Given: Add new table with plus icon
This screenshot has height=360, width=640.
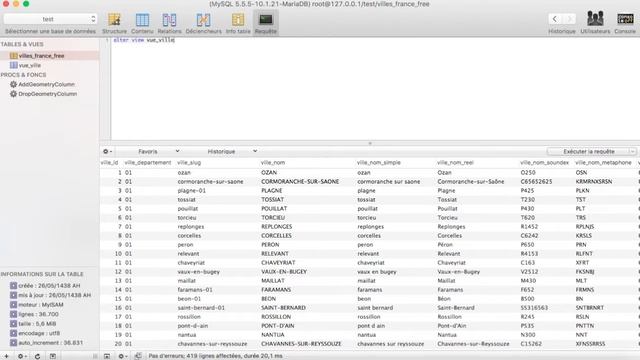Looking at the screenshot, I should (6, 356).
